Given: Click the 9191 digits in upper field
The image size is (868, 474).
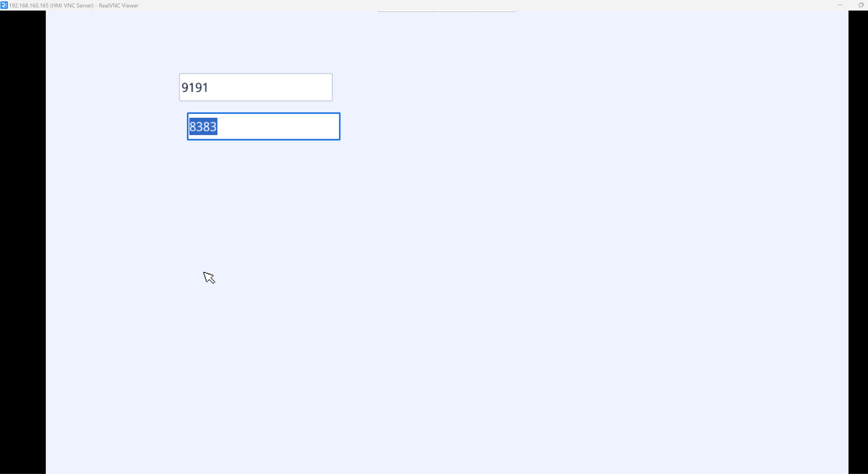Looking at the screenshot, I should coord(195,87).
